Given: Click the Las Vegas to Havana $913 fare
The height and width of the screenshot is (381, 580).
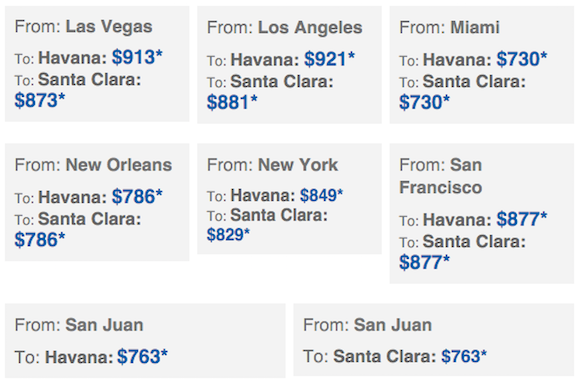Looking at the screenshot, I should point(137,57).
